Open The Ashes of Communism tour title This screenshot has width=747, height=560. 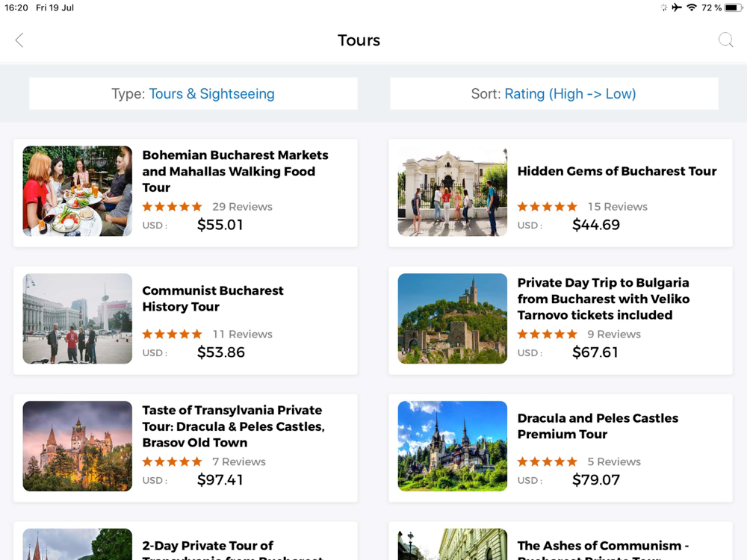(603, 549)
